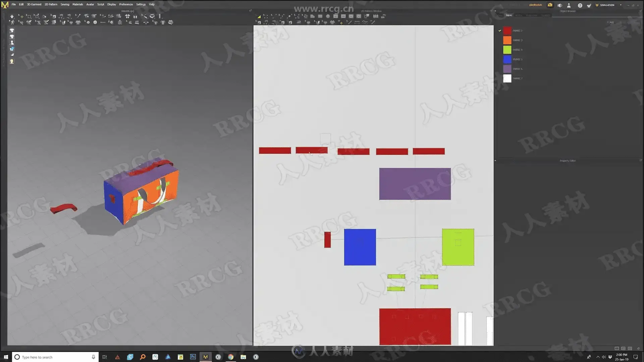Viewport: 644px width, 362px height.
Task: Undock the Object Browser panel corner icon
Action: (641, 11)
